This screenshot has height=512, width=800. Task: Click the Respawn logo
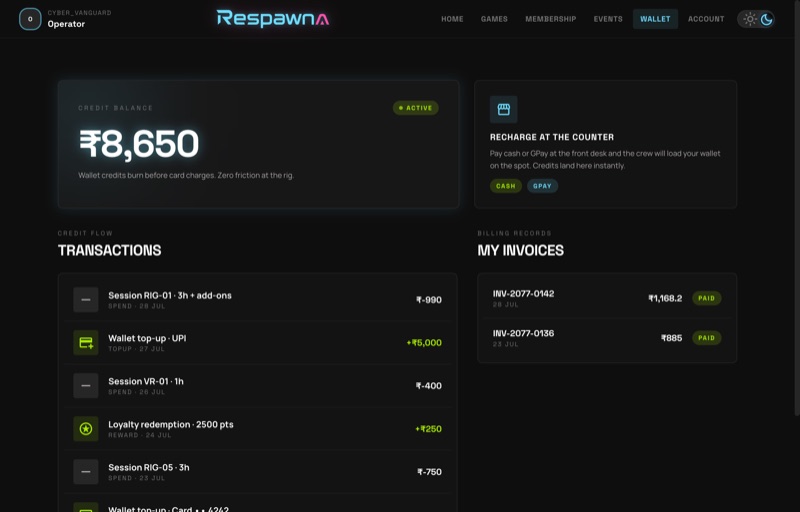(273, 19)
